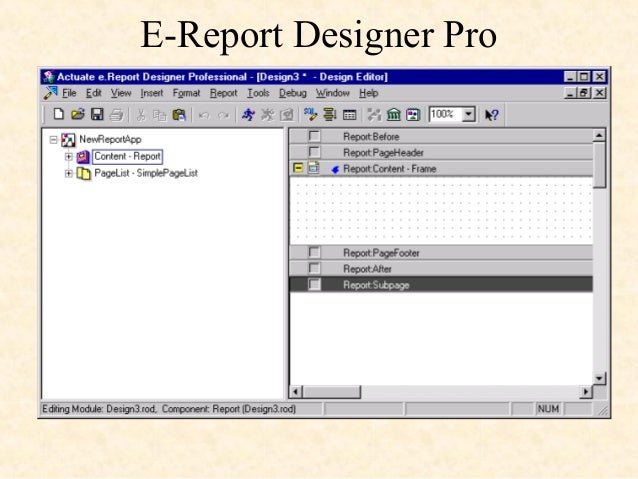The image size is (638, 479).
Task: Click the NewReportApp tree node icon
Action: click(68, 140)
